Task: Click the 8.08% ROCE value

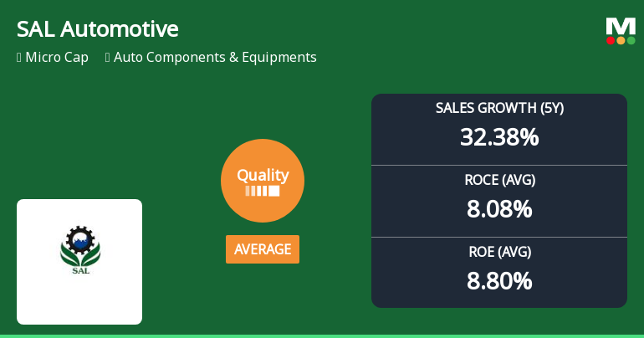Action: click(x=499, y=209)
